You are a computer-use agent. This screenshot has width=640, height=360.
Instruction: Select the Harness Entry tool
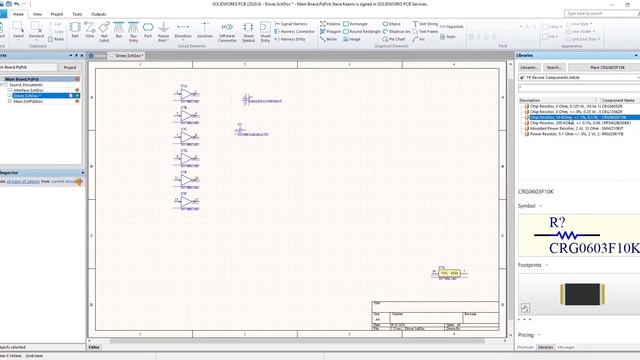point(290,39)
